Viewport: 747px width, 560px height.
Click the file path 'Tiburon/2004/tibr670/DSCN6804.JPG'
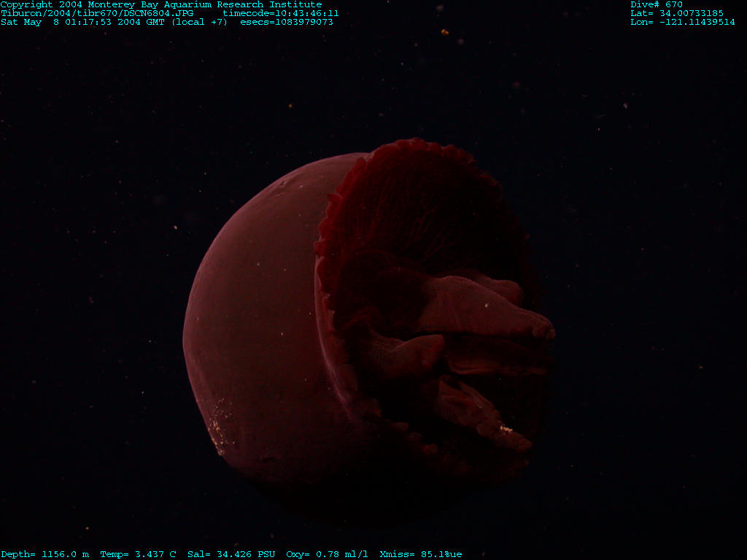97,13
